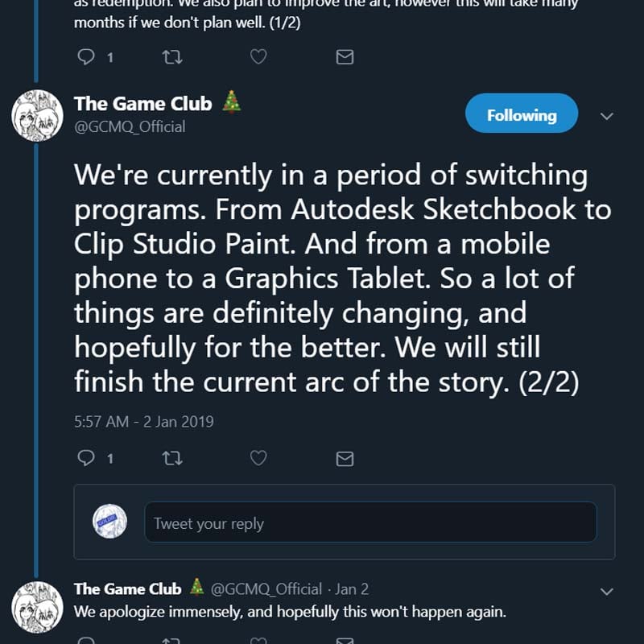This screenshot has width=644, height=644.
Task: Send the (1/2) tweet via direct message
Action: (x=345, y=57)
